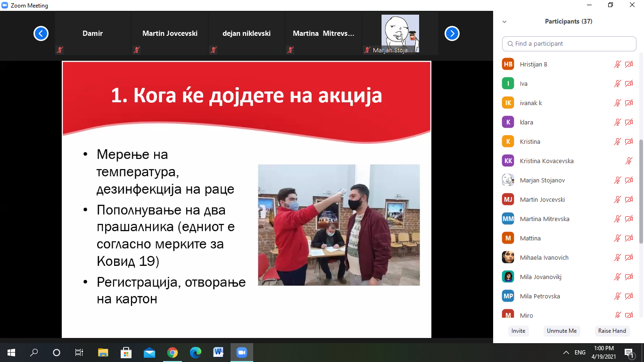Screen dimensions: 644x362
Task: Collapse Participants panel using chevron
Action: [504, 22]
